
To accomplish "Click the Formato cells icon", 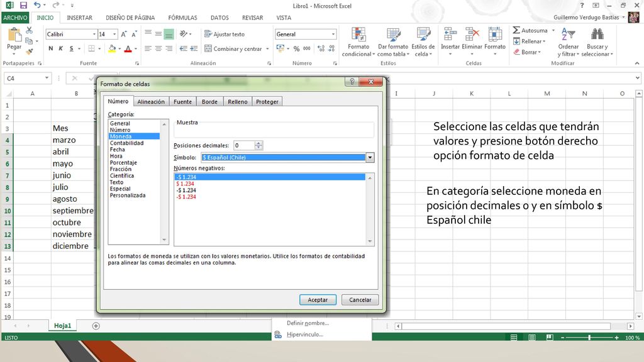I will pyautogui.click(x=494, y=34).
